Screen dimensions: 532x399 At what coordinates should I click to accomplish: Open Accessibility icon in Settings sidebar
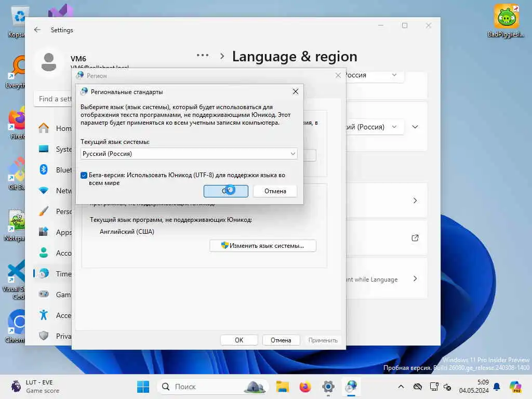[44, 315]
